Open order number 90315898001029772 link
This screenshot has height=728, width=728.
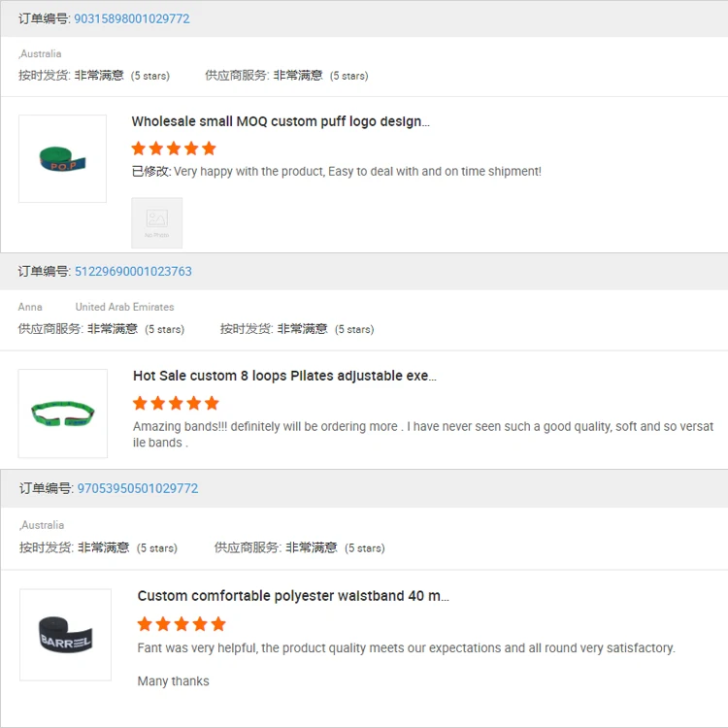point(132,18)
